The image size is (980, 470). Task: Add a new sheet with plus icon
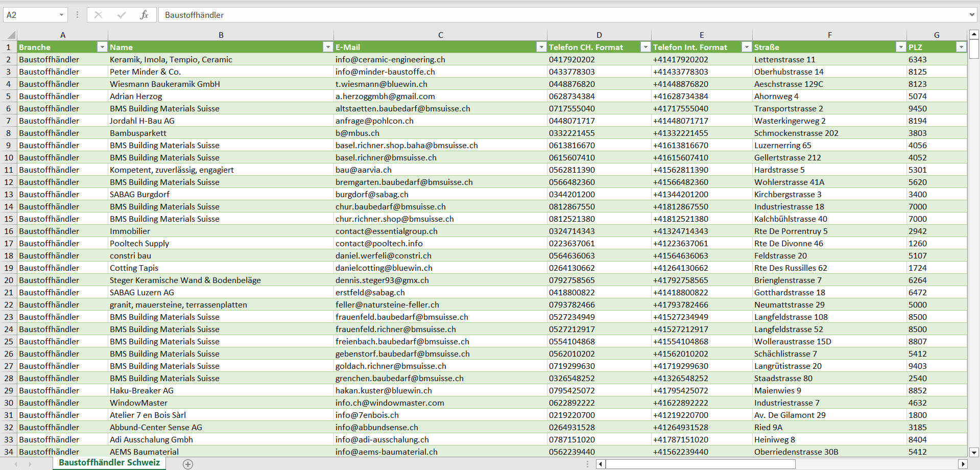click(188, 464)
